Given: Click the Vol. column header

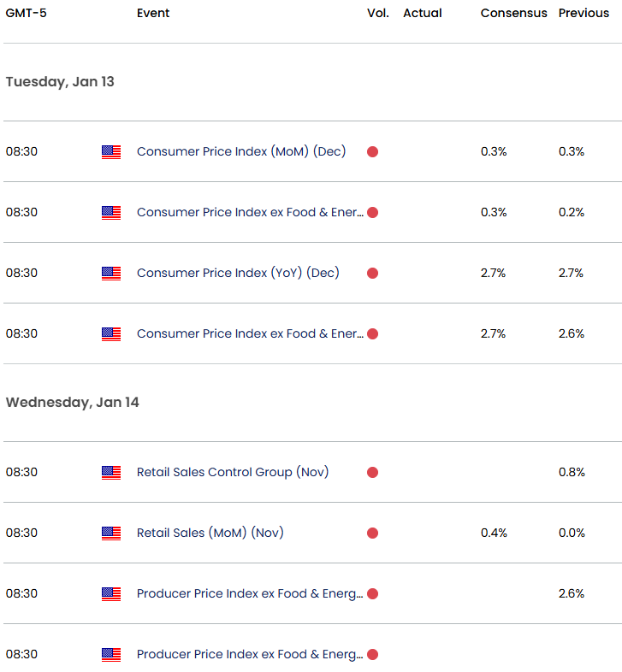Looking at the screenshot, I should [x=377, y=13].
